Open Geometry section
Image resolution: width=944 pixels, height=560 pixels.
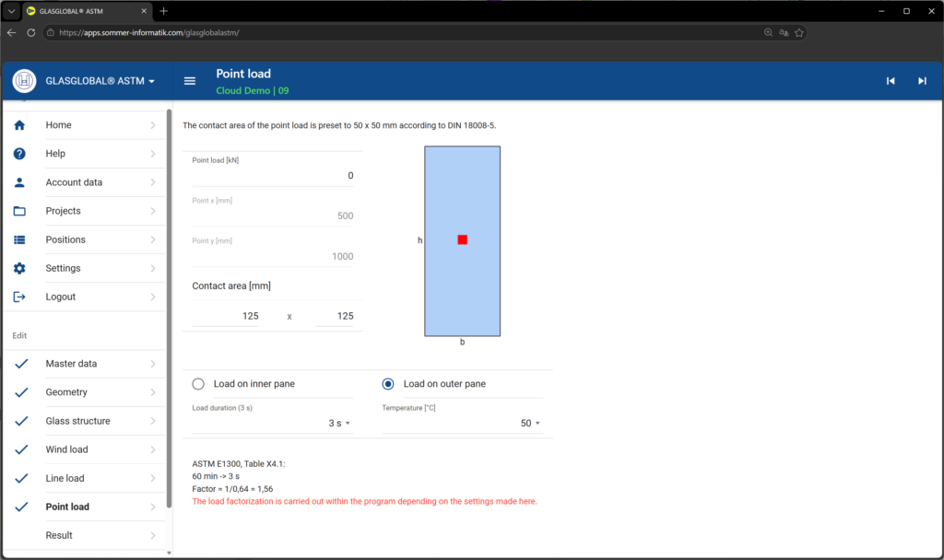84,392
